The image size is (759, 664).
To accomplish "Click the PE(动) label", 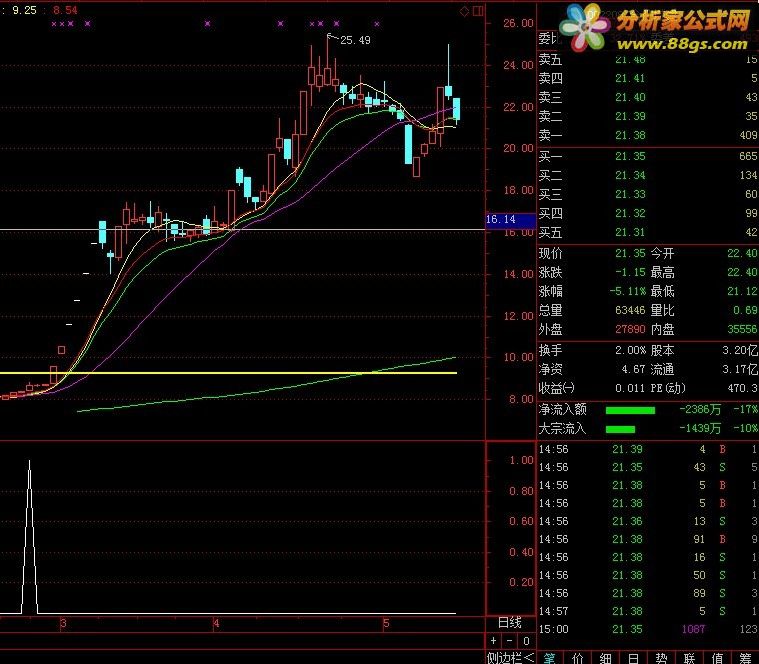I will pos(668,388).
